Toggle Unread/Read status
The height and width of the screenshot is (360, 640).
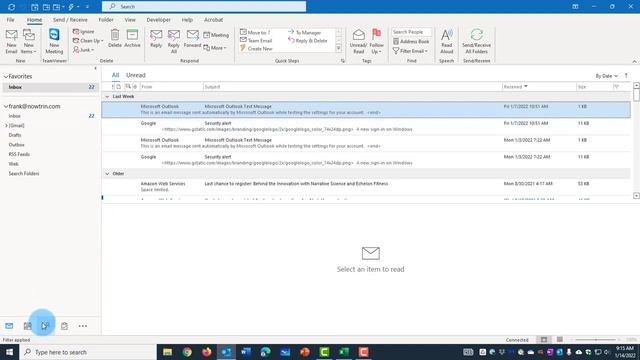click(358, 41)
